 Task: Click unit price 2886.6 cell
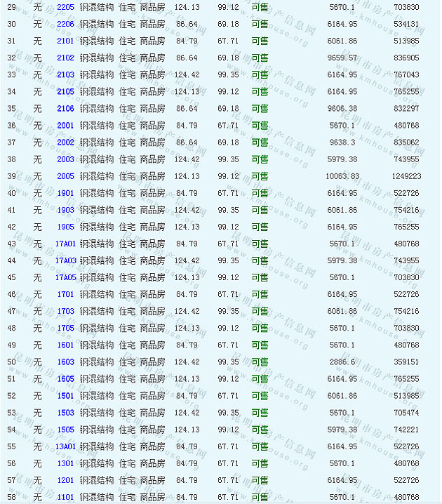coord(344,362)
